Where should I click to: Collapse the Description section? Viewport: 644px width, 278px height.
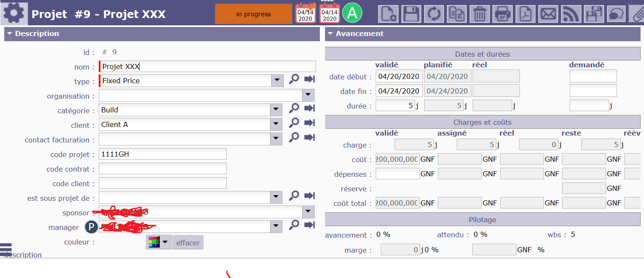pyautogui.click(x=10, y=33)
